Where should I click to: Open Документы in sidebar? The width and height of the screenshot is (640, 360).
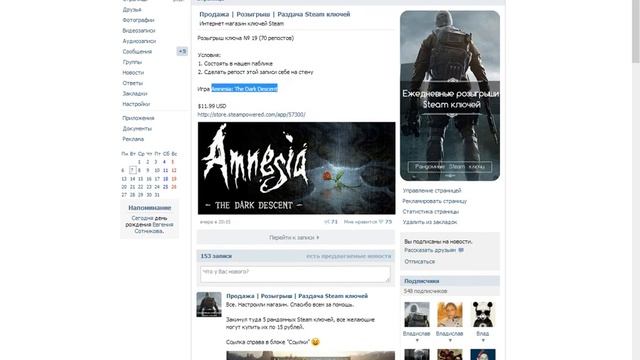click(x=137, y=129)
